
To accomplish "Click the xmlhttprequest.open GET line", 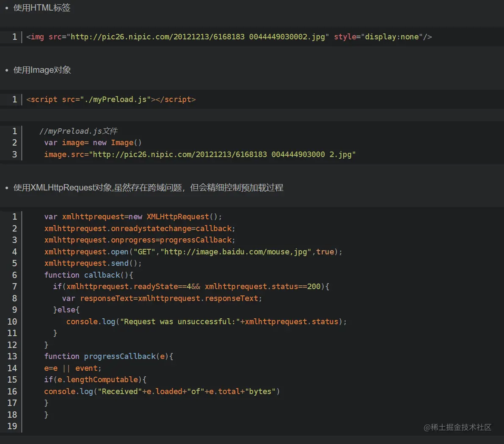I will pos(193,252).
